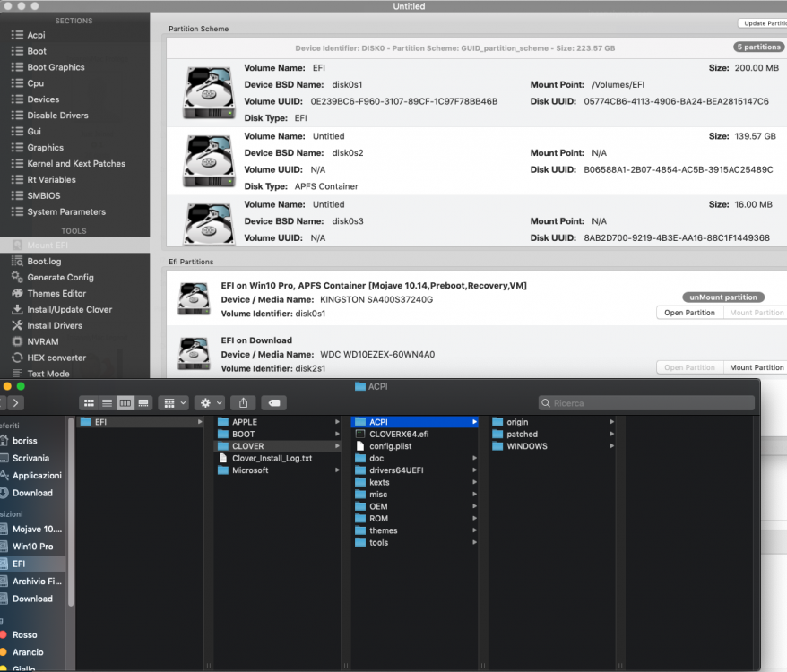Select Mount EFI tool
This screenshot has width=787, height=672.
point(74,246)
